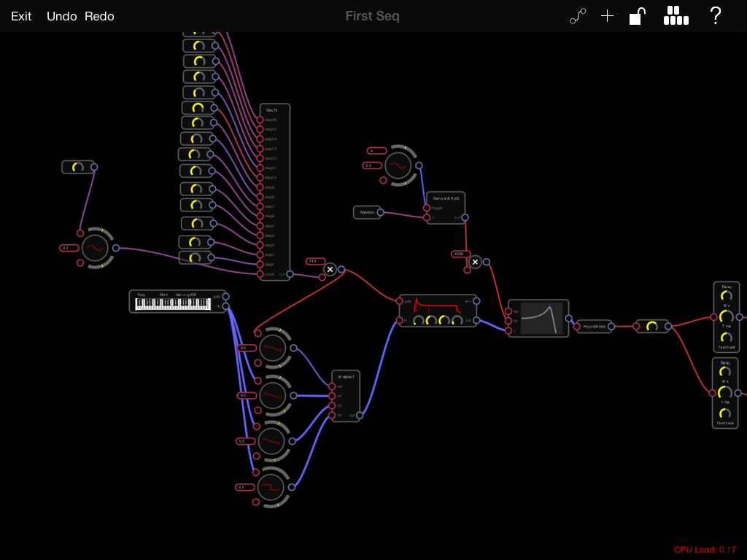Select the multiply node beside 110
Image resolution: width=747 pixels, height=560 pixels.
tap(330, 270)
